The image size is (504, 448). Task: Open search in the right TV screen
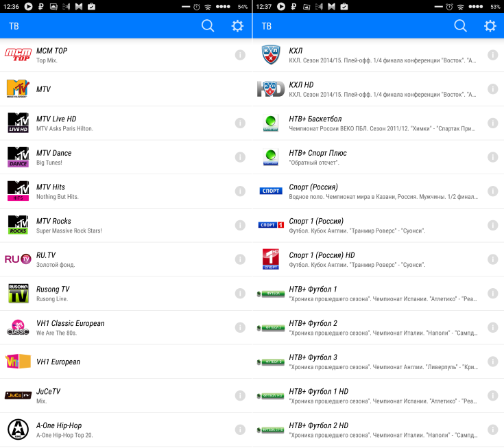(460, 26)
